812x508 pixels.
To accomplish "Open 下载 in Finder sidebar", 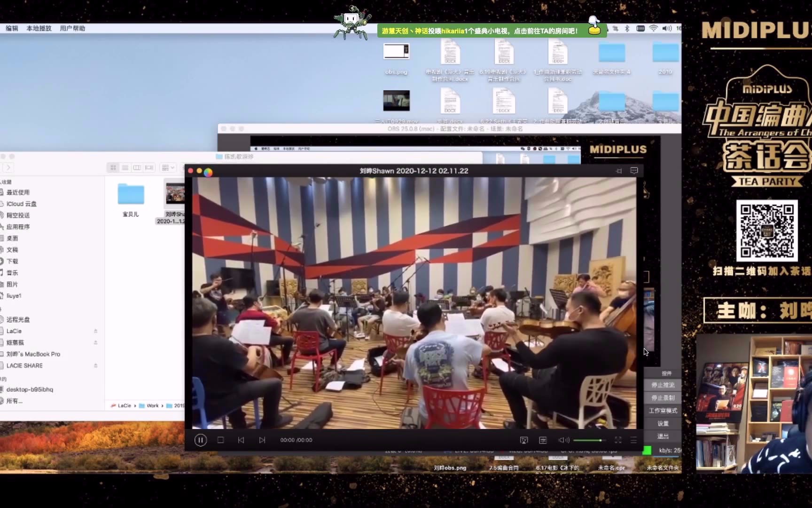I will 12,262.
